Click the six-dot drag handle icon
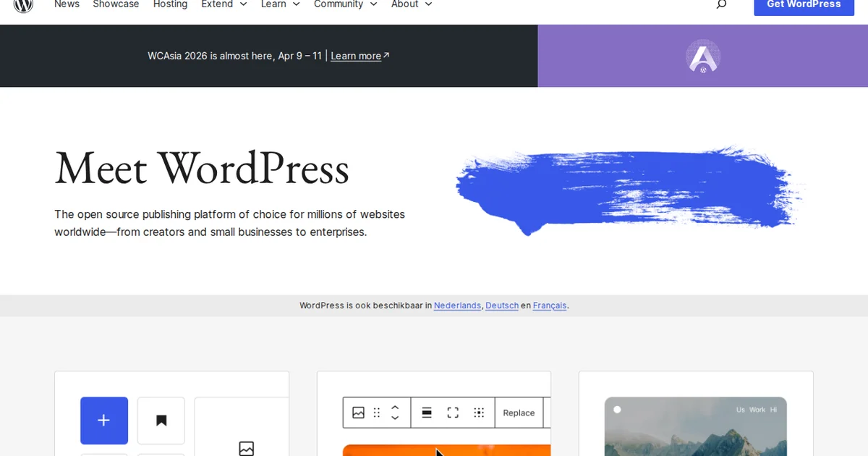 click(x=377, y=413)
